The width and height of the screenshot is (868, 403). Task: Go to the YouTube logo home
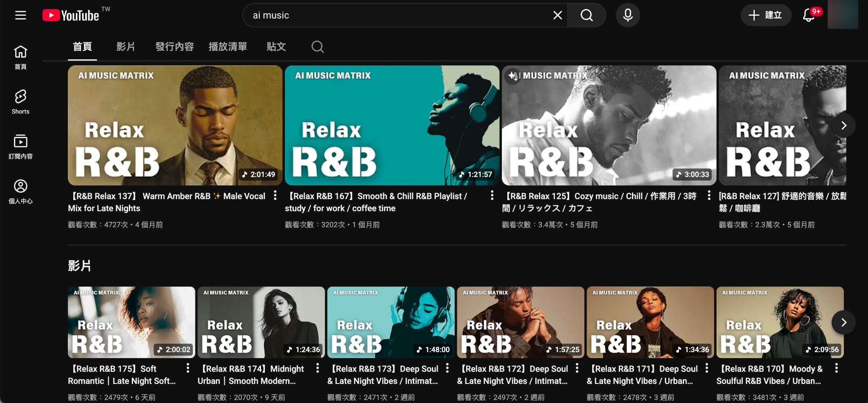coord(71,15)
